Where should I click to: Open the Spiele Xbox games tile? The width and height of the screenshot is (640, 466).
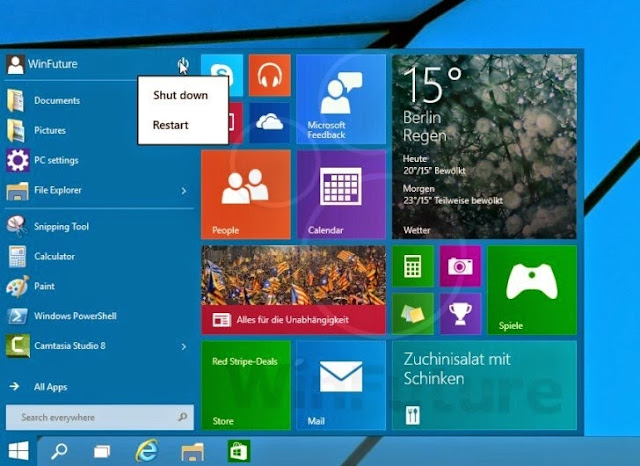[532, 290]
